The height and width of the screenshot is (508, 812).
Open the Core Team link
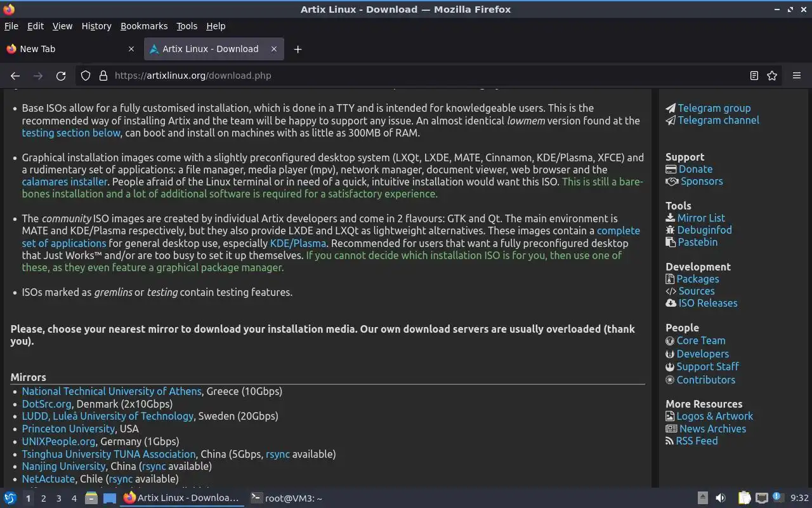coord(700,340)
